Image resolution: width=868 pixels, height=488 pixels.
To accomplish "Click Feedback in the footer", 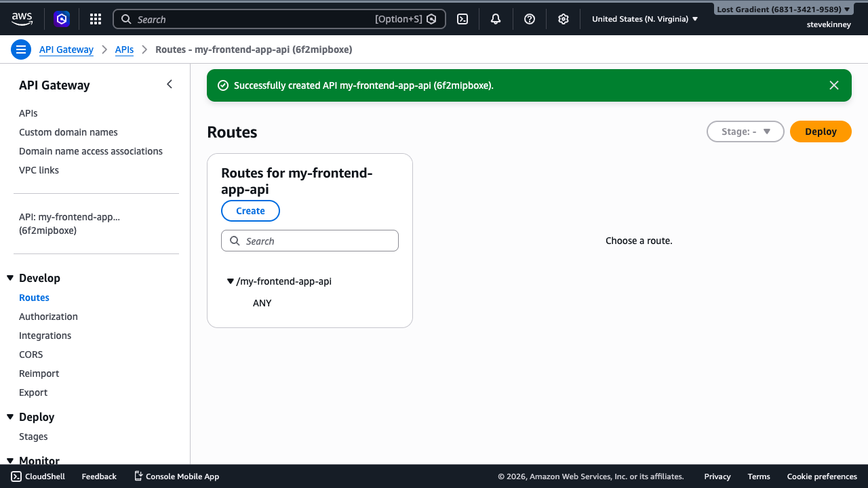I will [99, 476].
